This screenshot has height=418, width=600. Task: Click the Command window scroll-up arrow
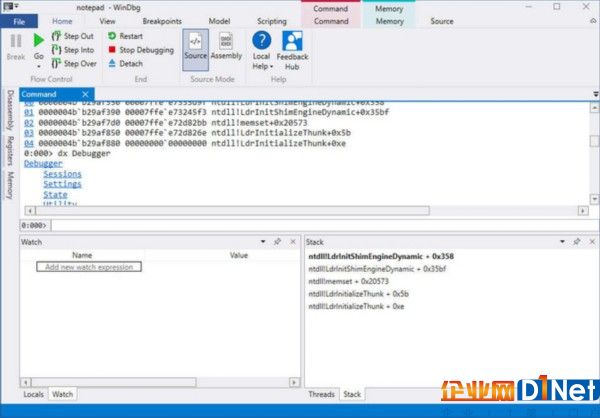tap(594, 108)
